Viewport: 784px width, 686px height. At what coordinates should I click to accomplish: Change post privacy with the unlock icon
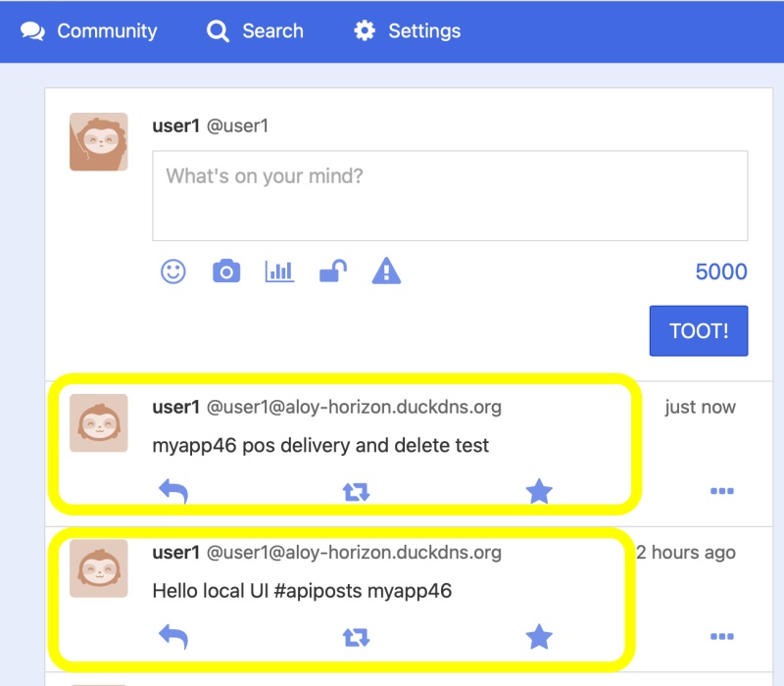(333, 271)
